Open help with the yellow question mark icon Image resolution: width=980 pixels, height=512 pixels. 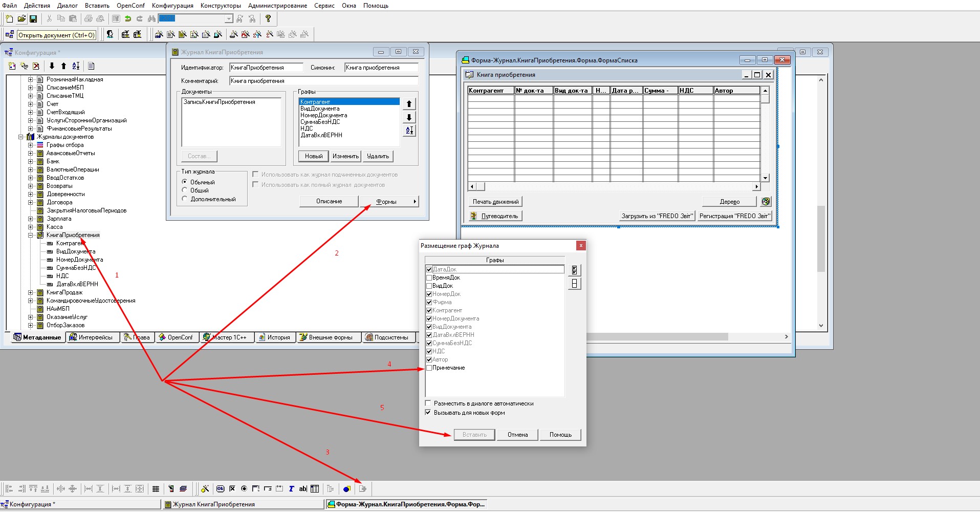point(268,19)
